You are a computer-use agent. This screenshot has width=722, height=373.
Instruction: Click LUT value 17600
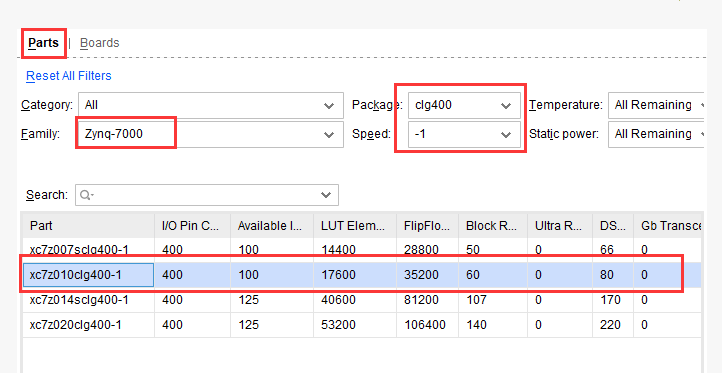coord(338,275)
